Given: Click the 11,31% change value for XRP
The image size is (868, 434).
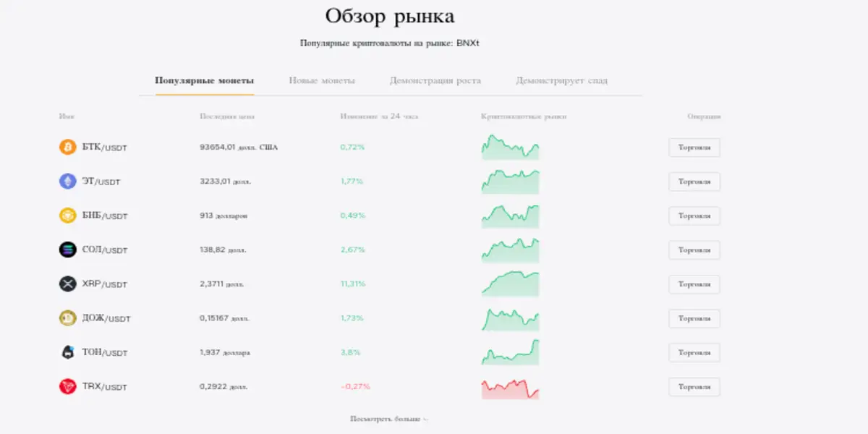Looking at the screenshot, I should pos(352,284).
